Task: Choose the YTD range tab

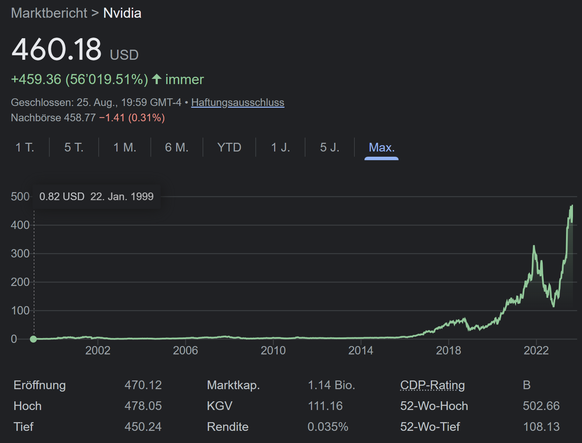Action: [x=229, y=148]
